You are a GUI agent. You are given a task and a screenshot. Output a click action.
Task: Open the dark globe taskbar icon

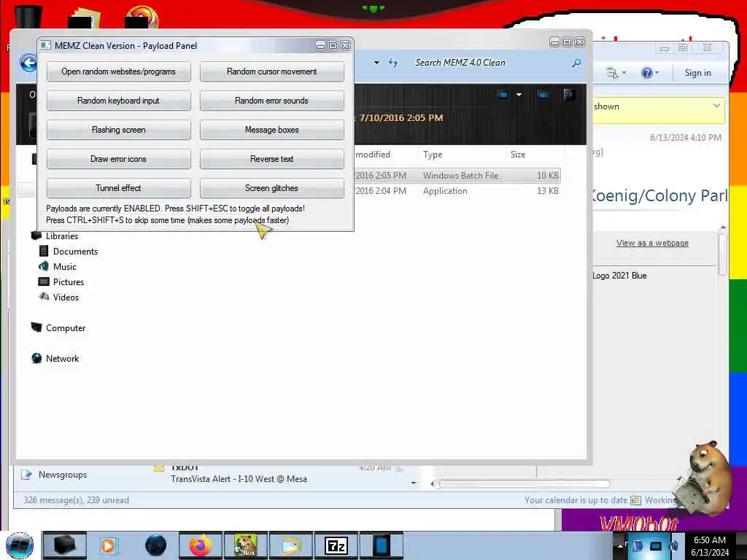(x=155, y=545)
